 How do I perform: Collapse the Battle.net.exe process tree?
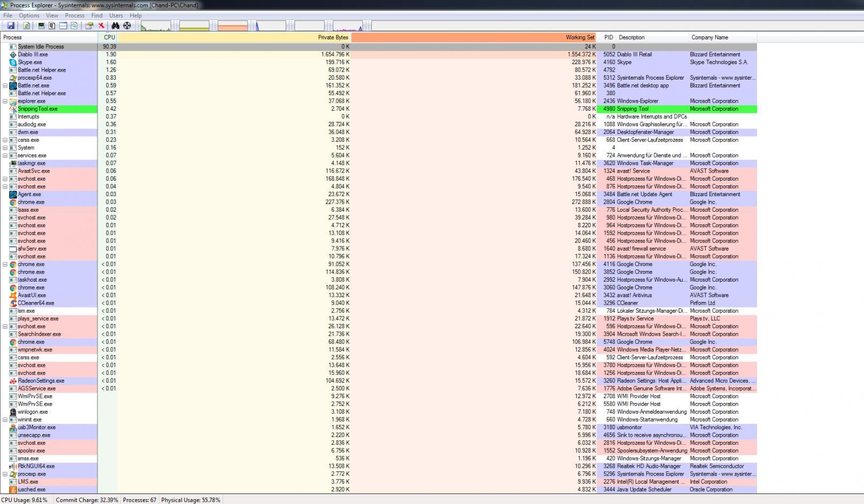coord(5,86)
